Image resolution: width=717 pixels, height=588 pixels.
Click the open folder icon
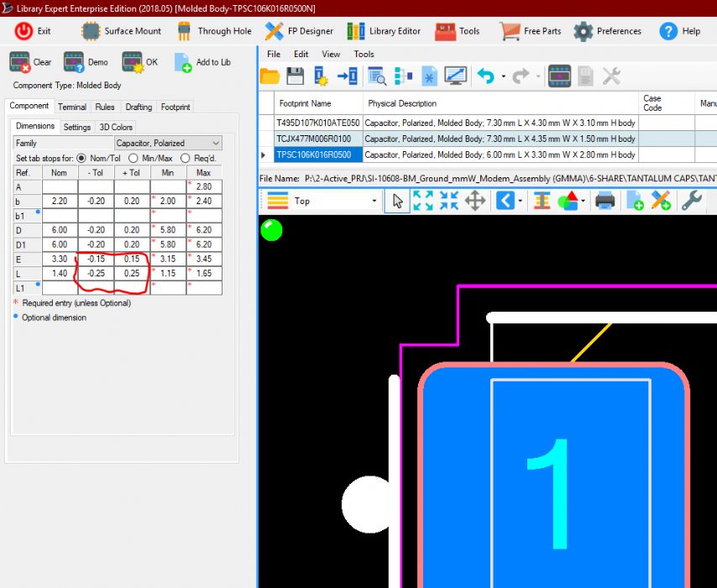(x=269, y=76)
